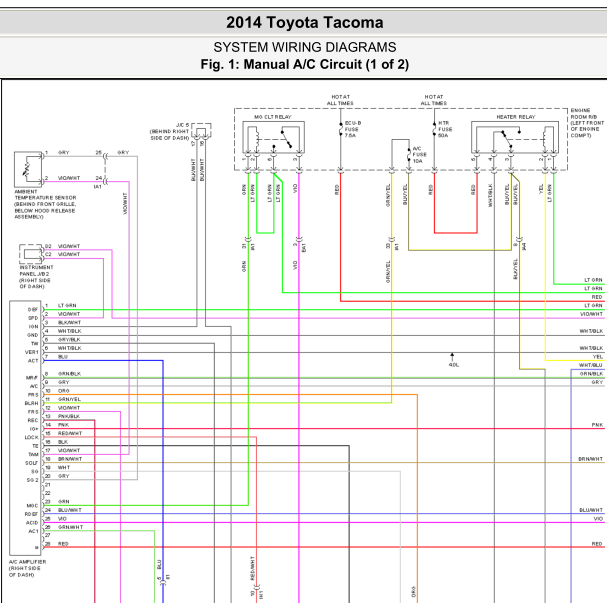This screenshot has width=607, height=603.
Task: Click the "REC" amplifier terminal label
Action: coord(33,420)
